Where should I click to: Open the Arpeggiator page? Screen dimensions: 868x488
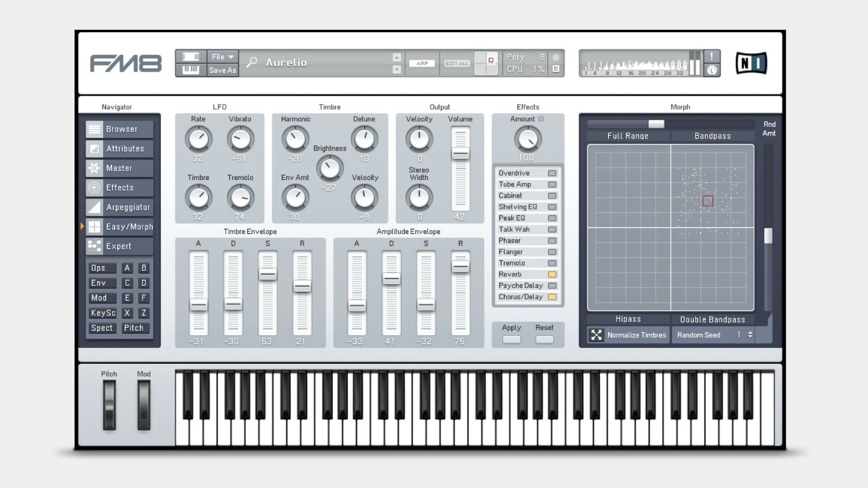tap(119, 207)
